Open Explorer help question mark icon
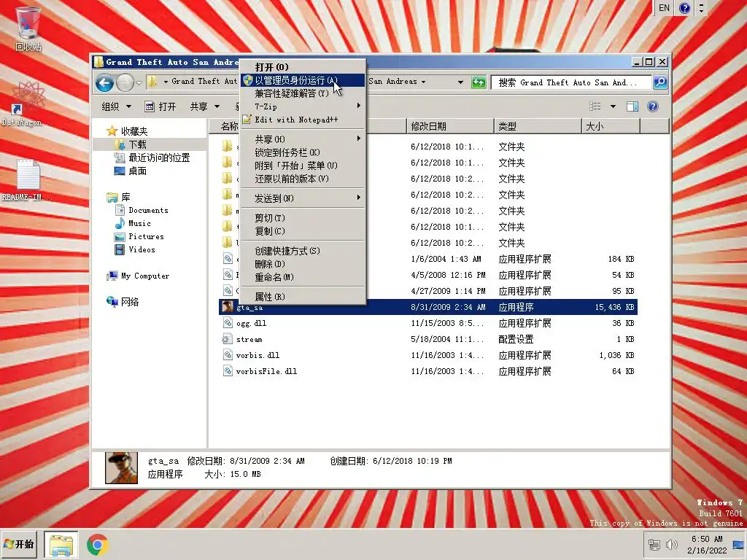The height and width of the screenshot is (560, 747). tap(653, 106)
